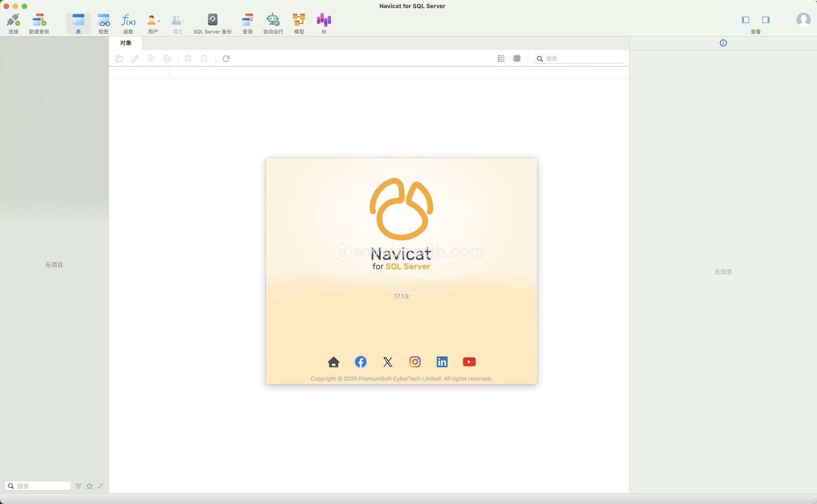
Task: Click the import wizard icon
Action: point(189,59)
